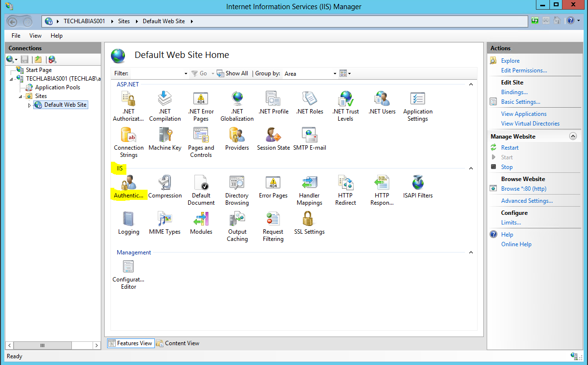The width and height of the screenshot is (588, 365).
Task: Open the MIME Types feature
Action: point(165,224)
